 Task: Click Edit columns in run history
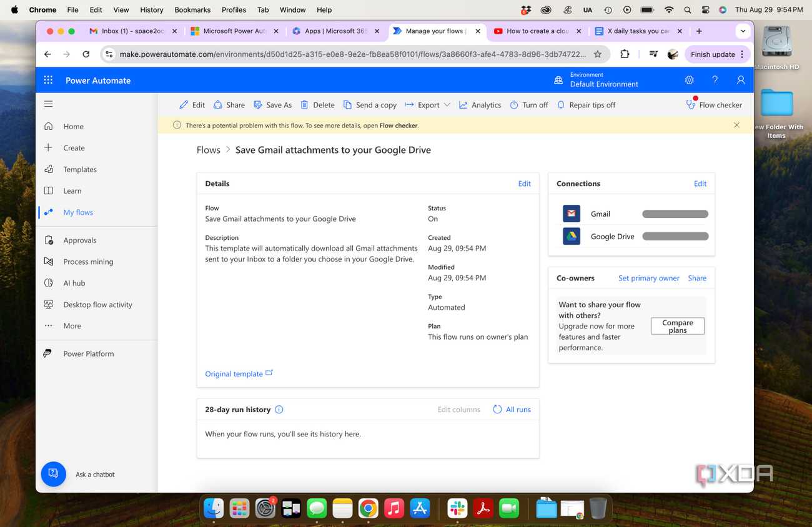459,410
